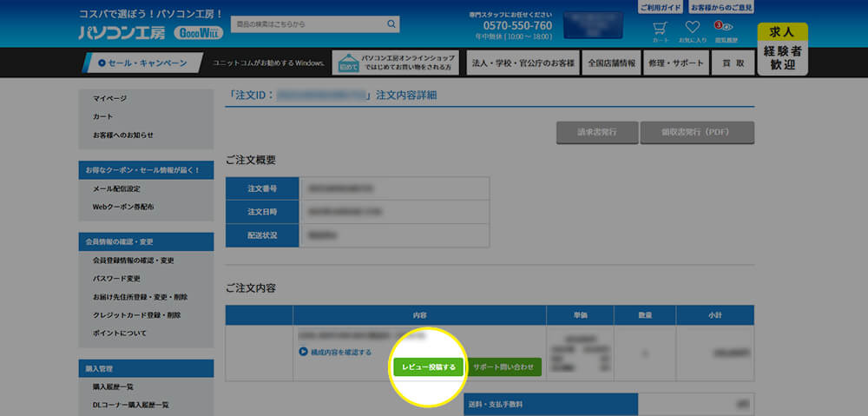This screenshot has height=416, width=868.
Task: Open the cart icon in header
Action: 660,27
